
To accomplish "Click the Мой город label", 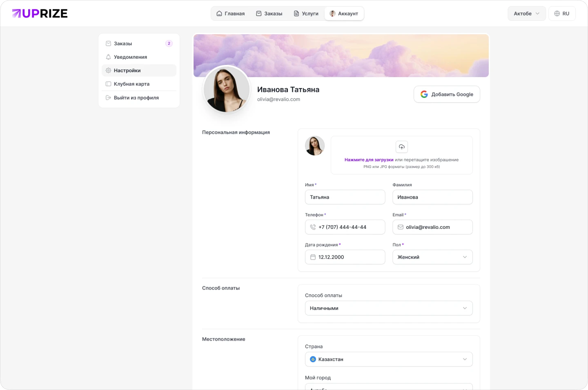I will (318, 378).
